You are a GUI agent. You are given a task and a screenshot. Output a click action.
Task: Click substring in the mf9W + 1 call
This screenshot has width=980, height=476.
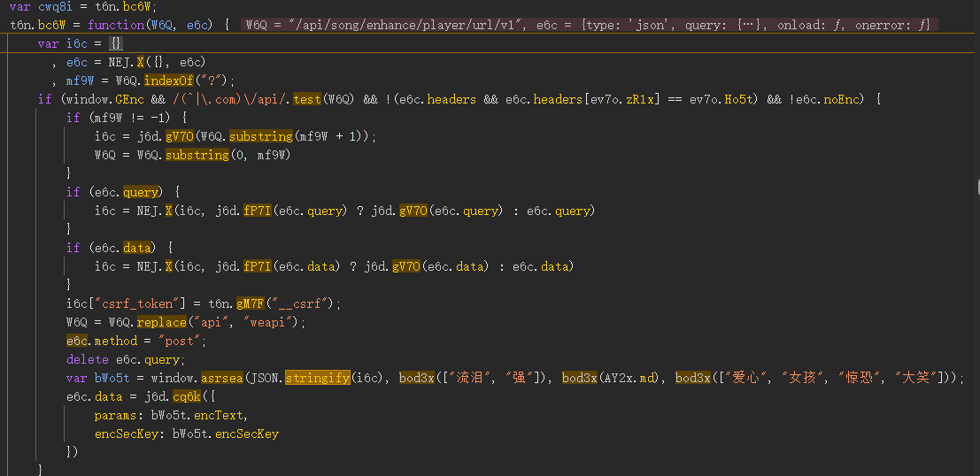click(x=260, y=137)
